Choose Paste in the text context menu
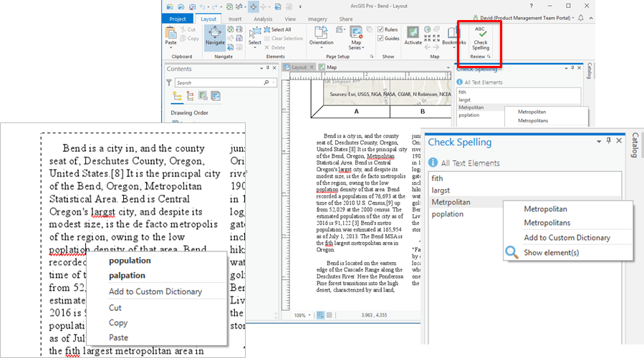Screen dimensions: 644x358 click(x=118, y=337)
